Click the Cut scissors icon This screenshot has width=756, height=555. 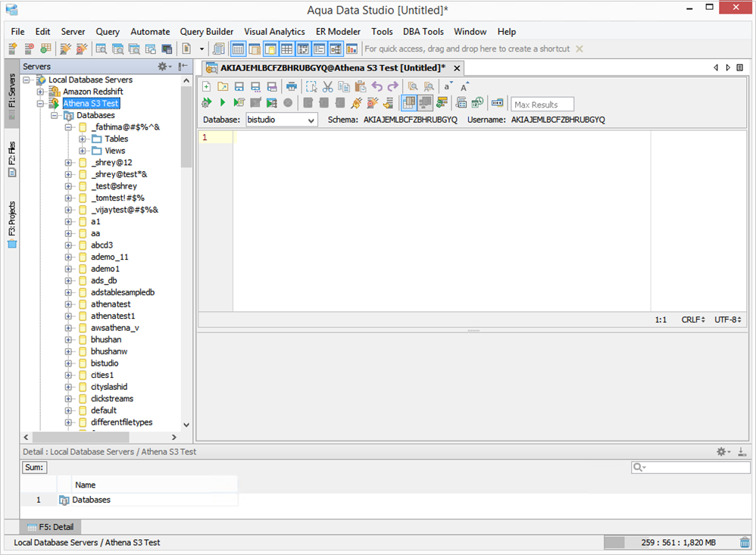(x=328, y=87)
